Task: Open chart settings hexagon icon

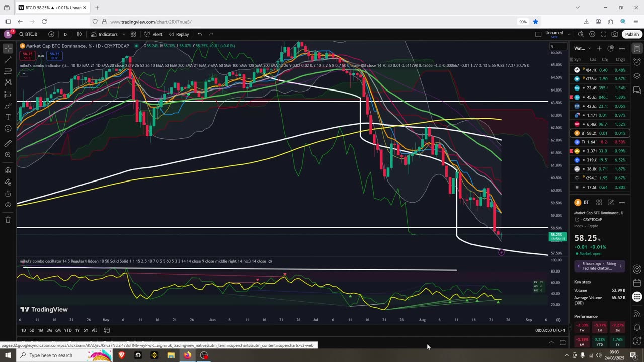Action: click(x=592, y=34)
